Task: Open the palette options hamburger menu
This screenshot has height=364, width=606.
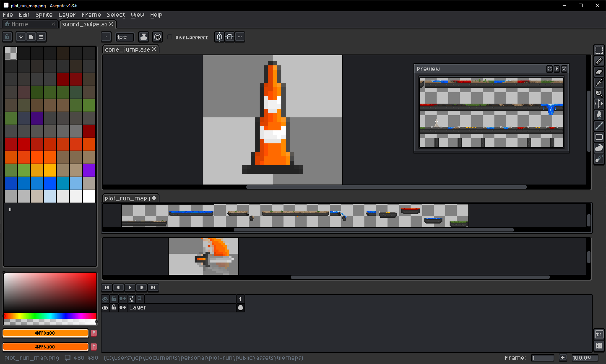Action: point(41,37)
